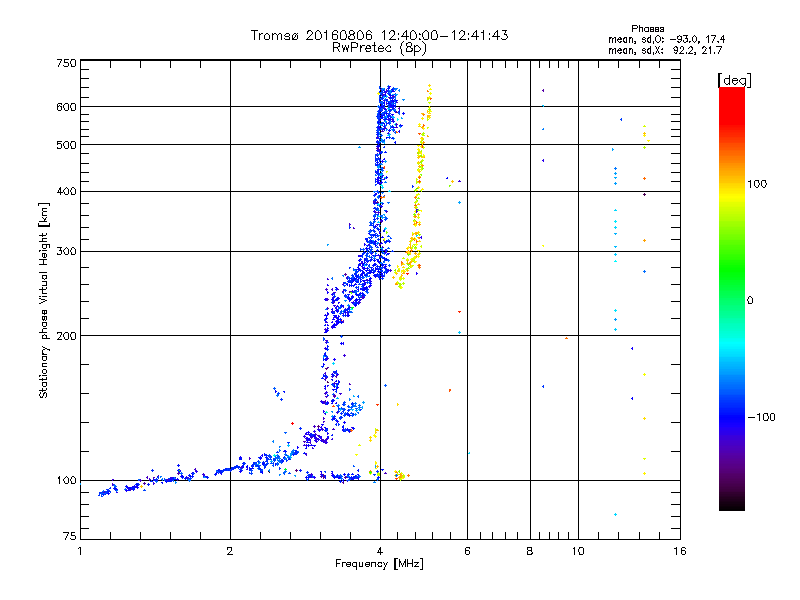Click the colorbar tick label "100"
The width and height of the screenshot is (800, 600).
coord(757,184)
